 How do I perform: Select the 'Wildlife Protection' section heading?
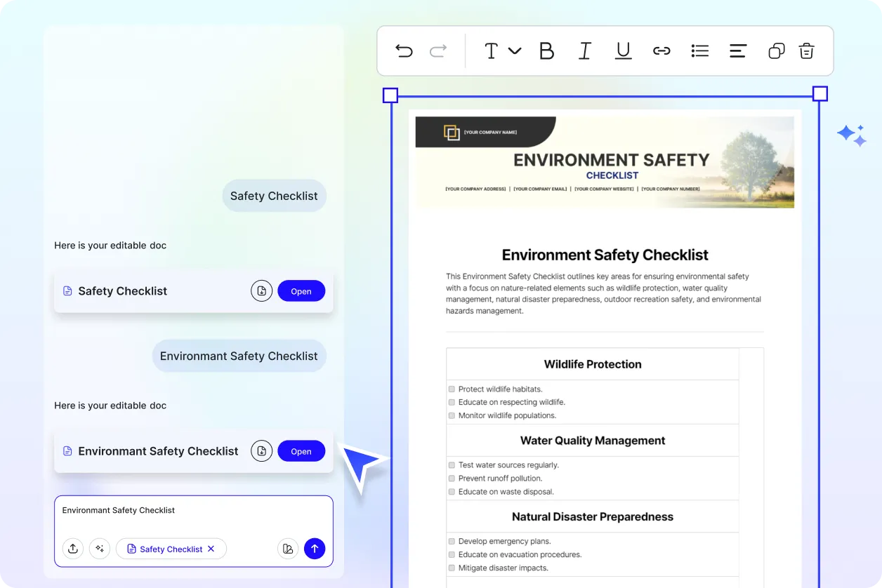[593, 364]
